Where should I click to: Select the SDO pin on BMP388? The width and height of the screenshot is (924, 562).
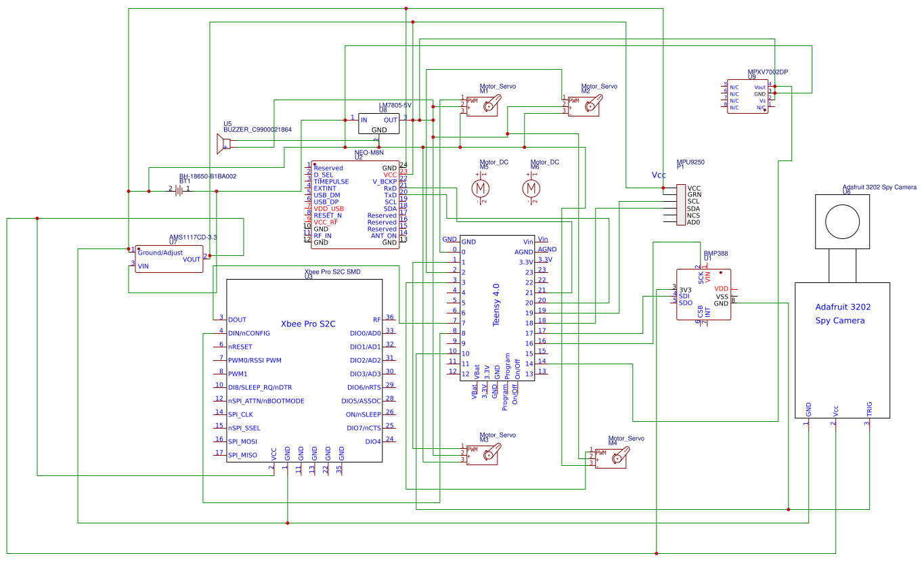pos(686,303)
